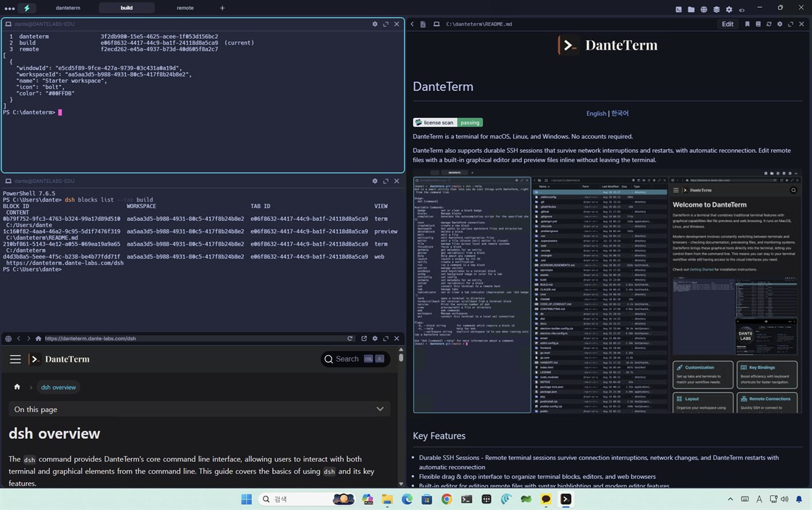Click the docs Search box
This screenshot has height=510, width=812.
(355, 359)
